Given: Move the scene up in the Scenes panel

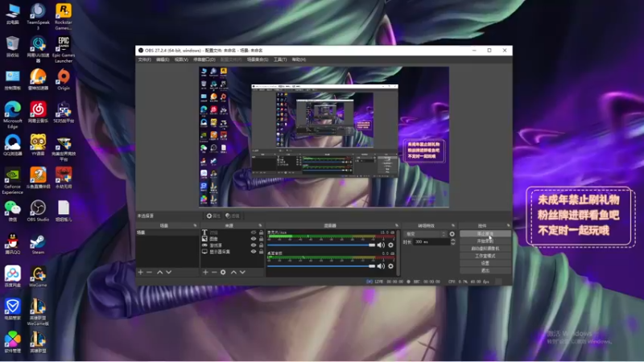Looking at the screenshot, I should pyautogui.click(x=159, y=272).
